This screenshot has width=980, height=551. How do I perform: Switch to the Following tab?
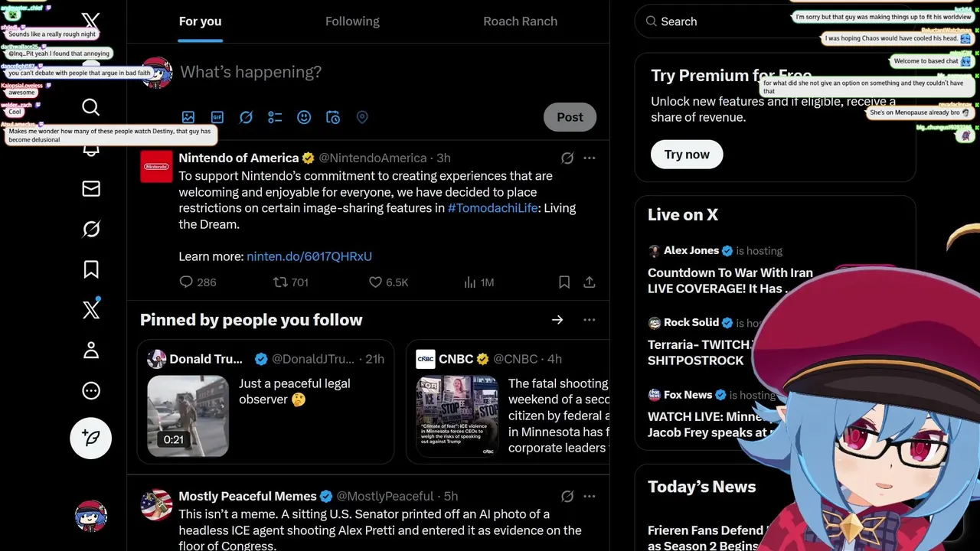pyautogui.click(x=352, y=21)
